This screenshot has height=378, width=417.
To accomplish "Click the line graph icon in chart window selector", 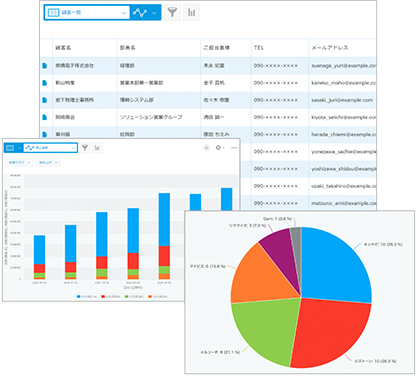I will coord(30,148).
